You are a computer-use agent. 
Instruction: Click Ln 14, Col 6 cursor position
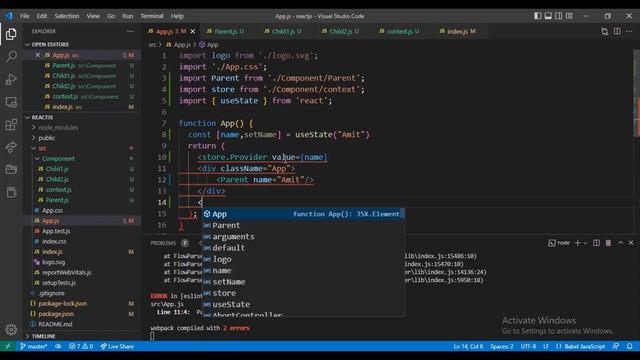coord(468,347)
